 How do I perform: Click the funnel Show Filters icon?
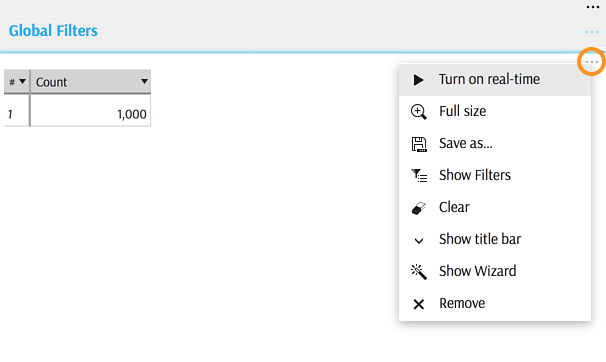[x=419, y=176]
